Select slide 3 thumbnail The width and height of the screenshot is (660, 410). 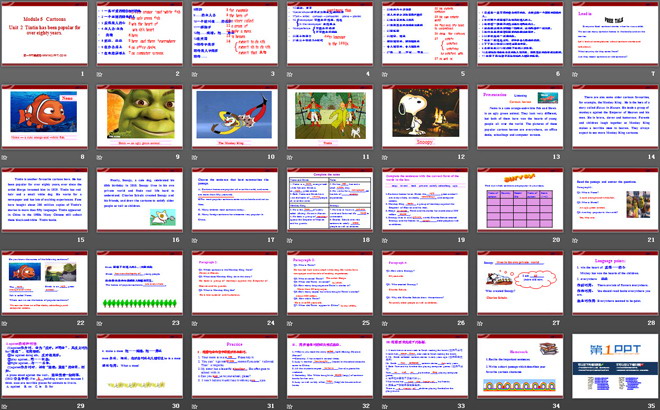(x=235, y=34)
